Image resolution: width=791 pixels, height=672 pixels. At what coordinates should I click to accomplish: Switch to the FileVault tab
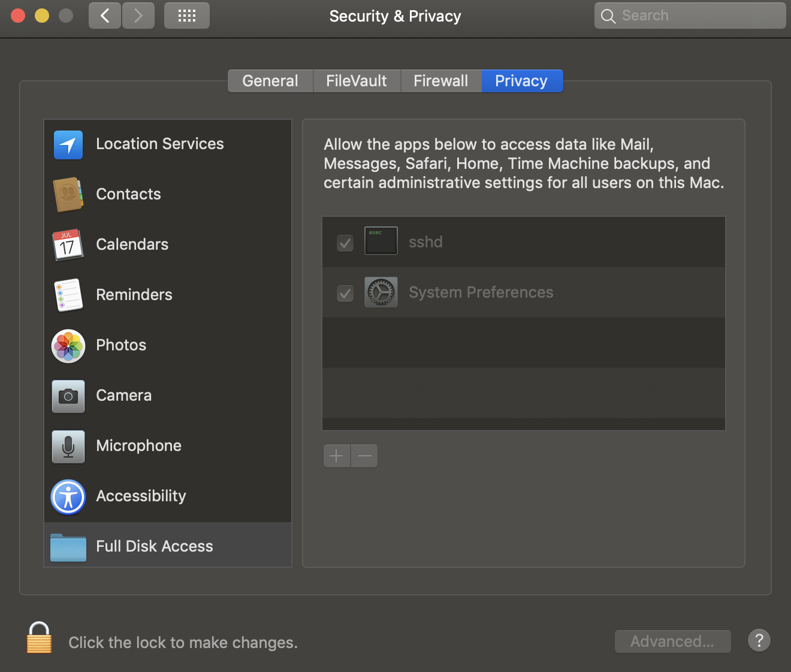(x=357, y=81)
